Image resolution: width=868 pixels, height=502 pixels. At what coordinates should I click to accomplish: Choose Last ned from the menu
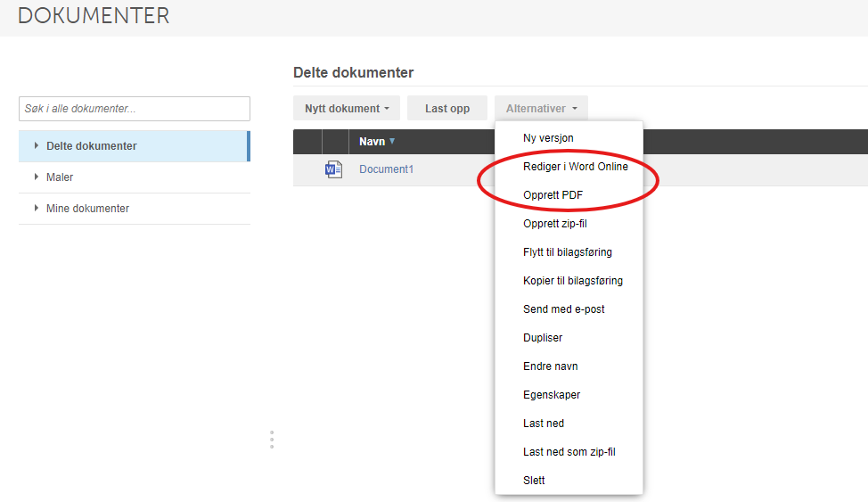(x=569, y=424)
